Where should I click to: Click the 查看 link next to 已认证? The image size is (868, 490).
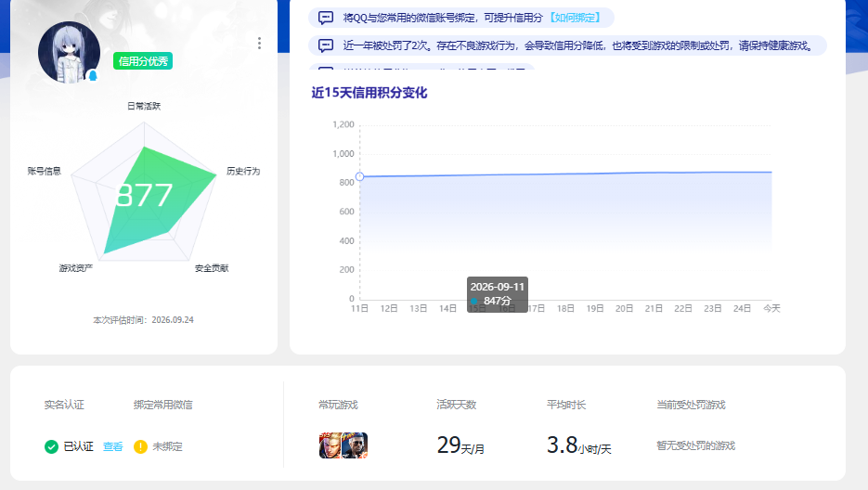(x=113, y=446)
